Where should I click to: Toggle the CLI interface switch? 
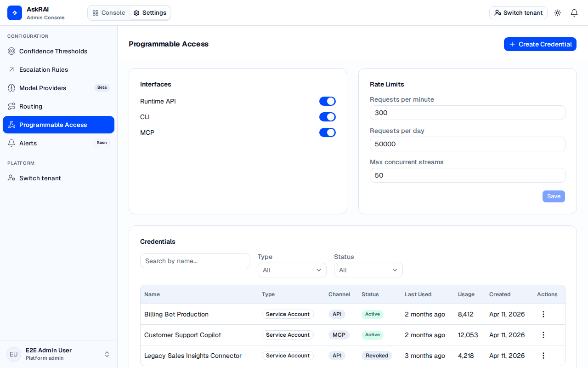point(328,117)
